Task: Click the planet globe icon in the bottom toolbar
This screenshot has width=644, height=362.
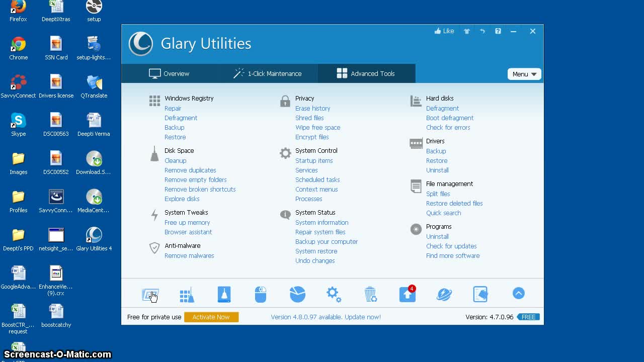Action: 444,294
